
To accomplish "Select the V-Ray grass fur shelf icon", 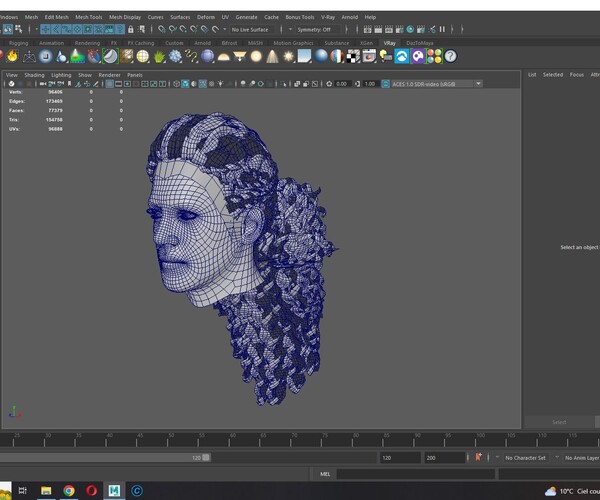I will tap(159, 57).
